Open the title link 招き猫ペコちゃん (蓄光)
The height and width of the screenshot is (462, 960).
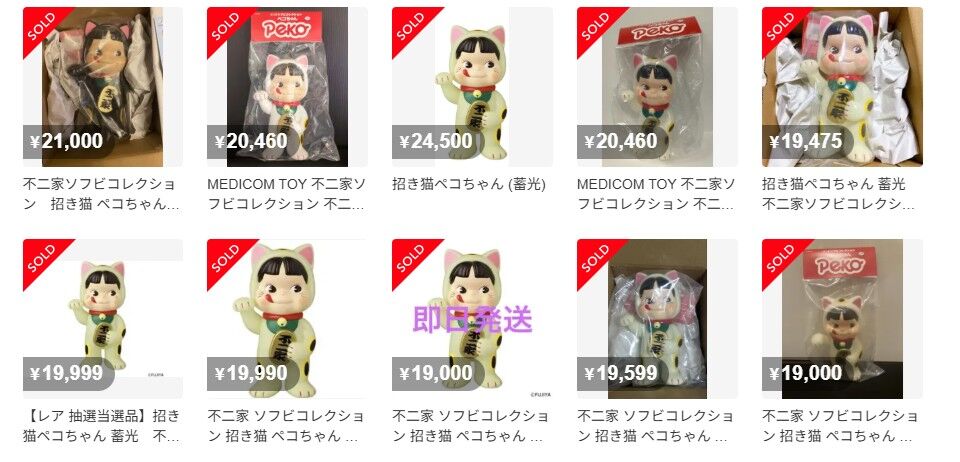click(468, 184)
